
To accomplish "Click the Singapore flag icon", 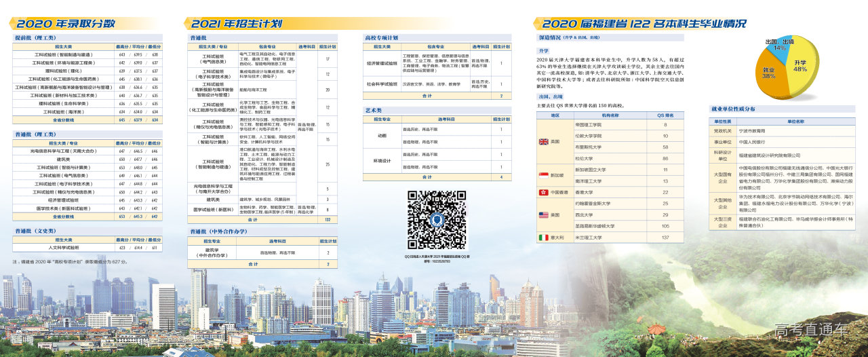I will pyautogui.click(x=543, y=175).
